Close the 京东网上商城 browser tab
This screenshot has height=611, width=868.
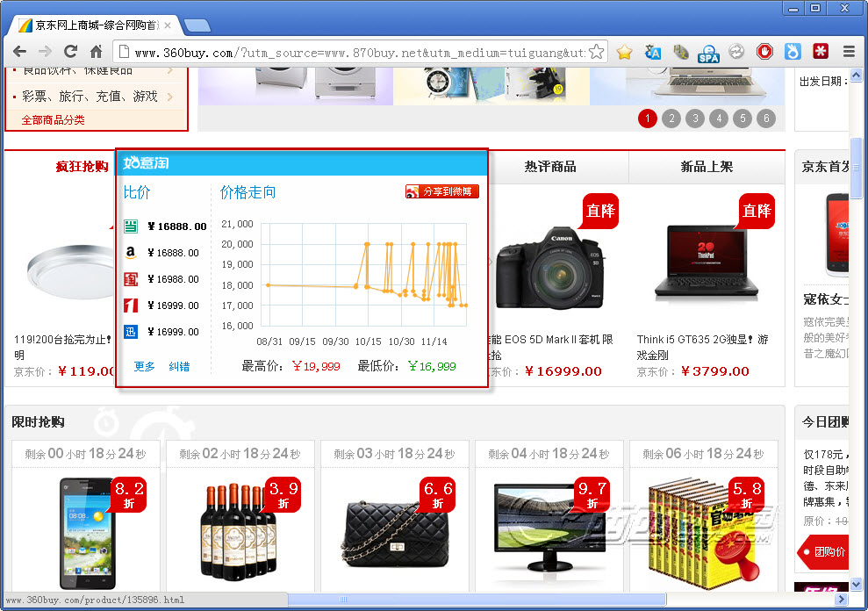coord(168,25)
